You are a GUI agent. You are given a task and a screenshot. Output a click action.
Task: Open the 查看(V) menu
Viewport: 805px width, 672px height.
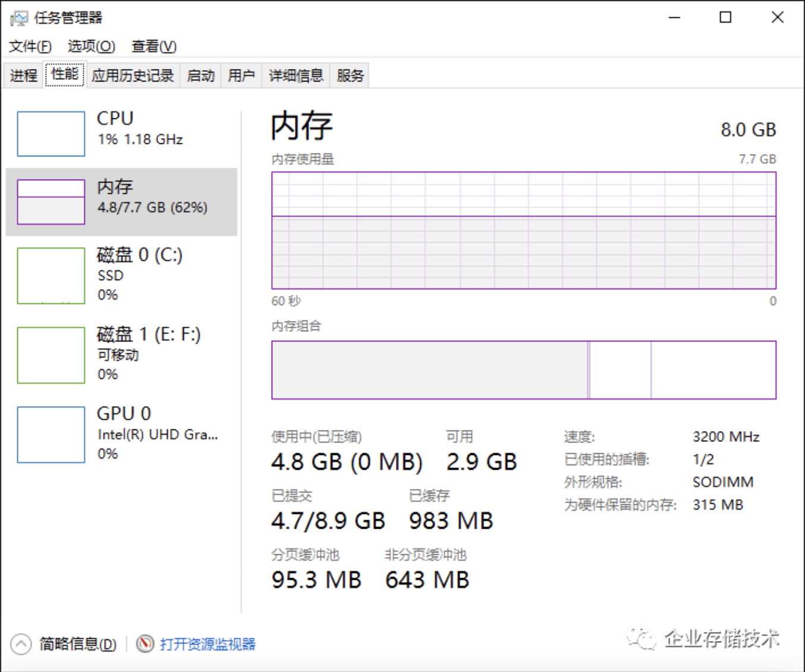154,46
